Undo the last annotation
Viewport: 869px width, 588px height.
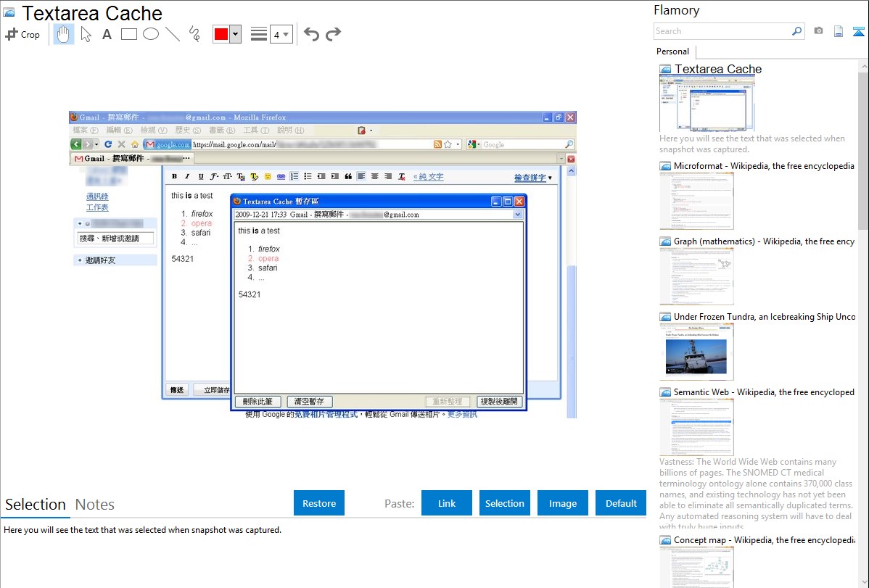coord(311,34)
